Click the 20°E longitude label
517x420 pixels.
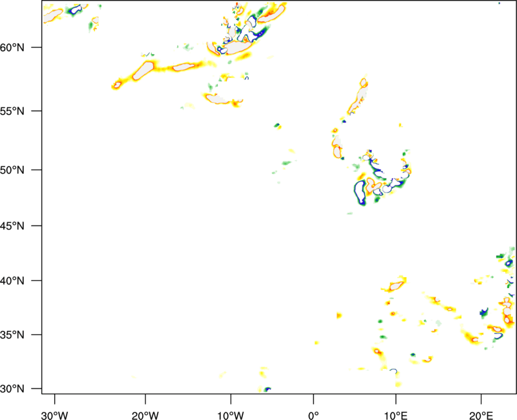(481, 415)
